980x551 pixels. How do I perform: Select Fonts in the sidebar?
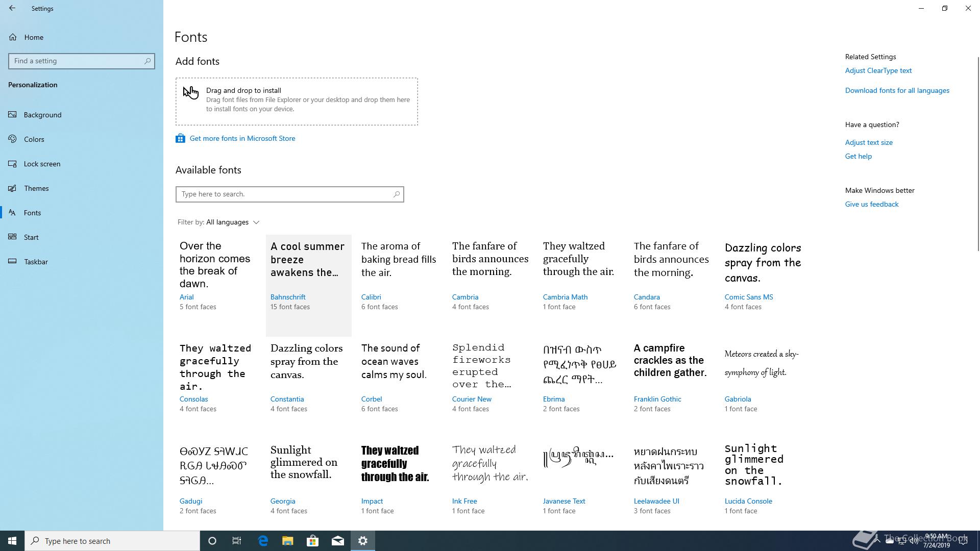pyautogui.click(x=82, y=213)
